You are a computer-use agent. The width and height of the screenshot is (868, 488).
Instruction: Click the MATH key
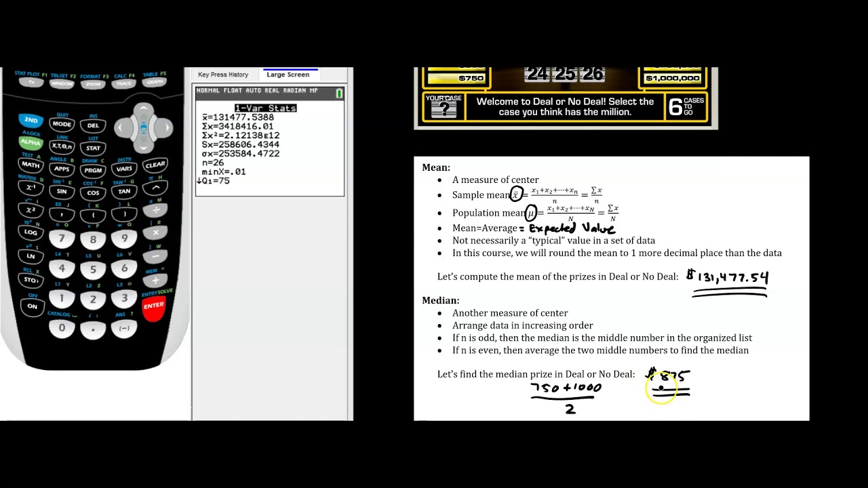point(31,165)
